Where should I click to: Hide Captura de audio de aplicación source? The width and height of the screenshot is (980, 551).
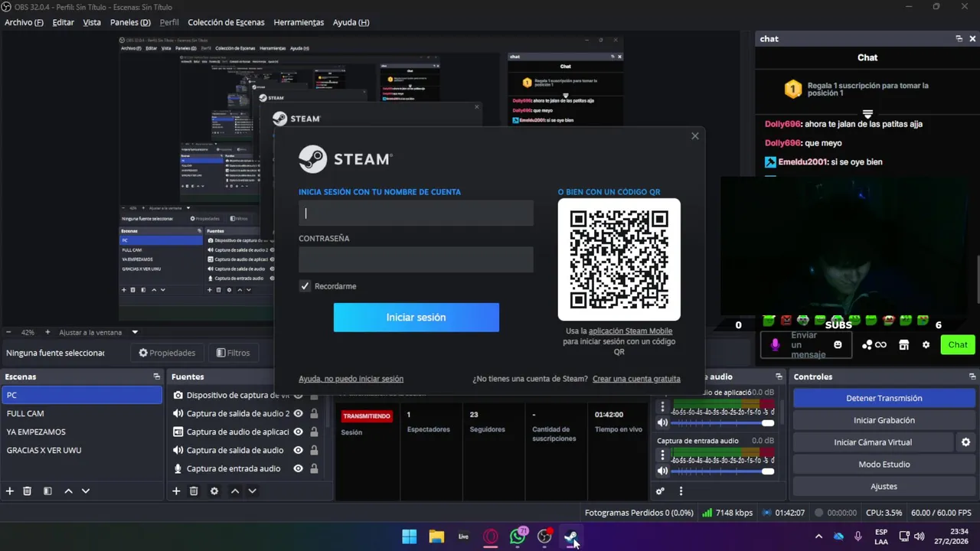pyautogui.click(x=298, y=432)
